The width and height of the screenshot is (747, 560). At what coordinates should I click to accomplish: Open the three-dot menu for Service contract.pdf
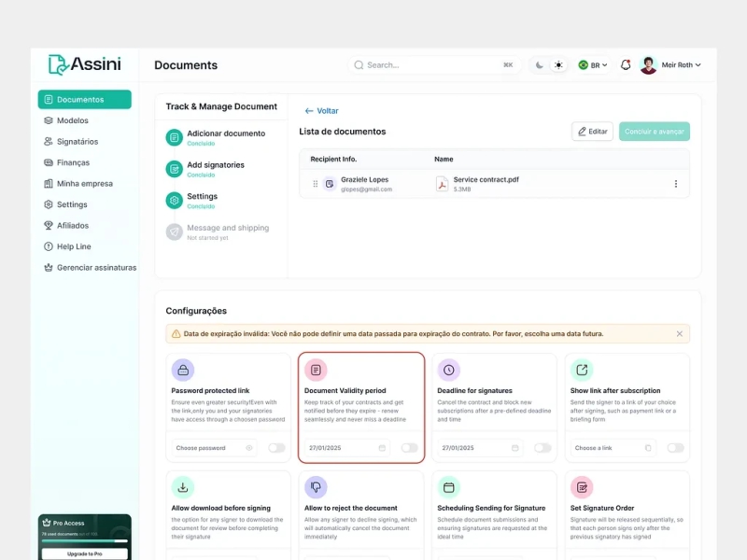coord(675,184)
